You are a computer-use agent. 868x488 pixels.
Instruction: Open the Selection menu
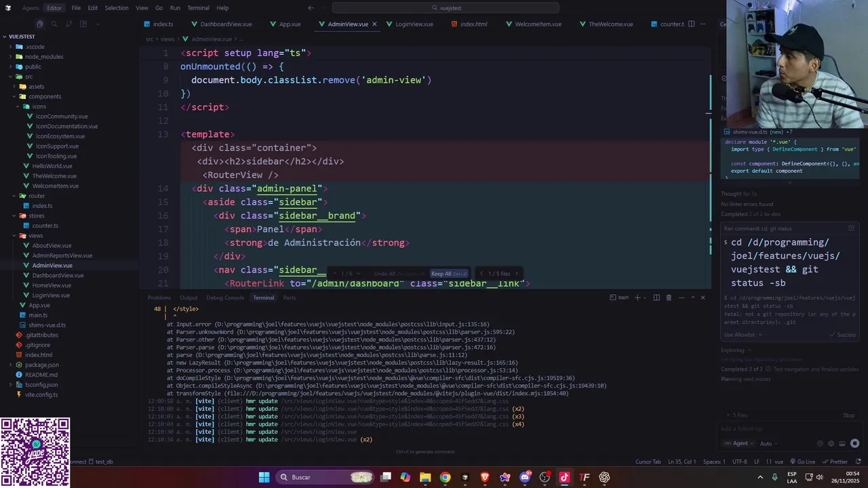tap(116, 8)
